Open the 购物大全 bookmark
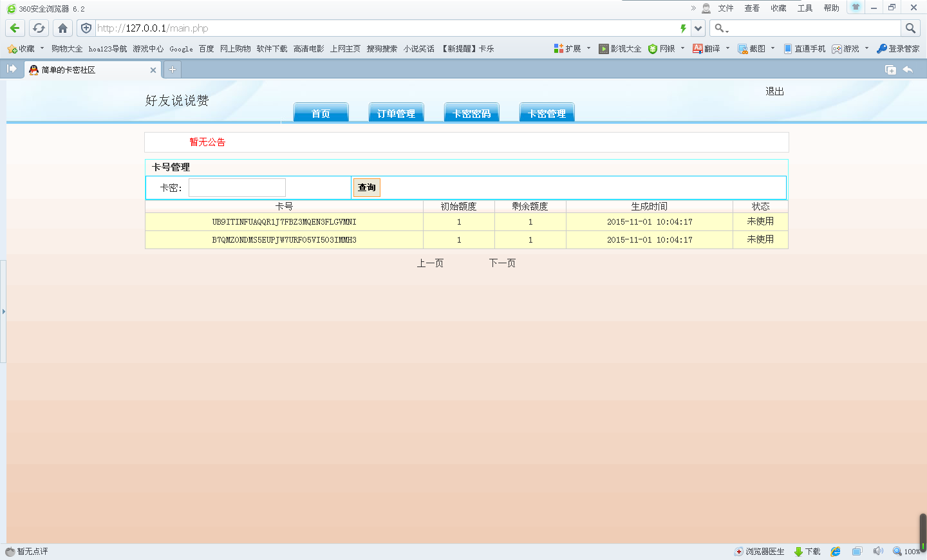Viewport: 927px width, 560px height. click(x=67, y=49)
